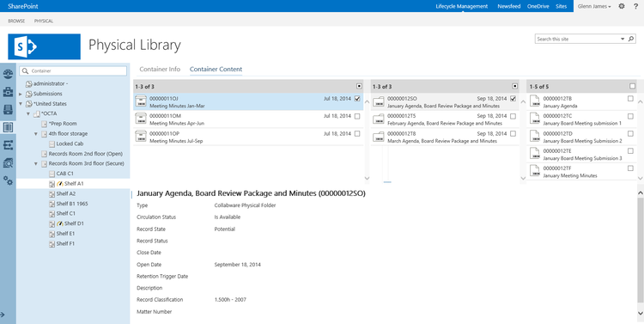Check the box for 00000012TC submission 1
This screenshot has height=324, width=644.
coord(630,116)
